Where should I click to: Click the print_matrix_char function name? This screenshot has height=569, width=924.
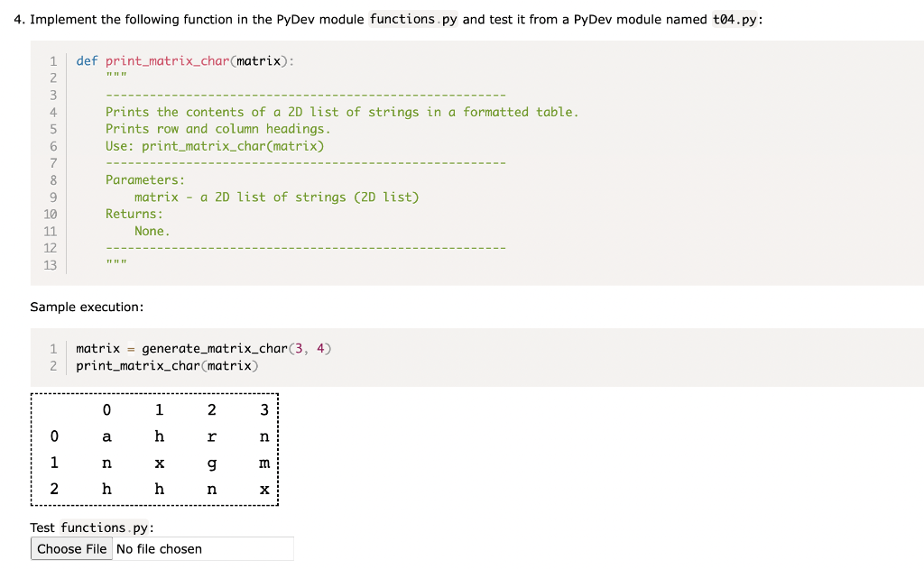click(165, 60)
